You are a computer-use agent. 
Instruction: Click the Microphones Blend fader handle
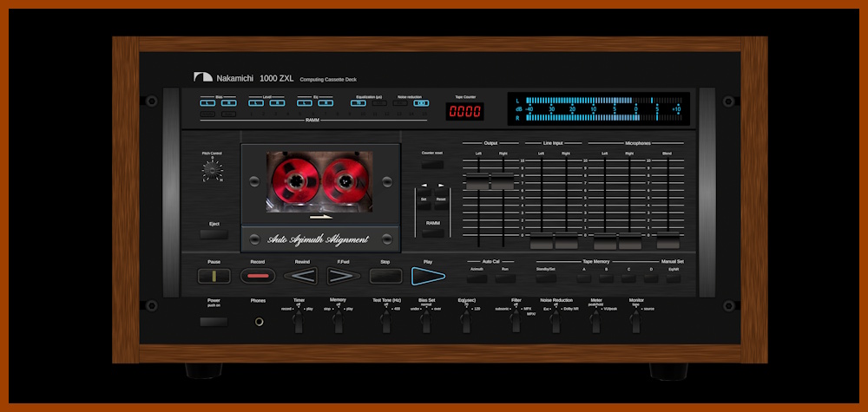(668, 241)
